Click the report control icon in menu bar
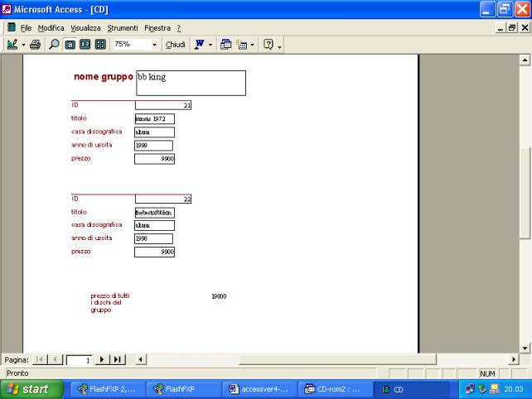The width and height of the screenshot is (532, 399). click(x=12, y=27)
